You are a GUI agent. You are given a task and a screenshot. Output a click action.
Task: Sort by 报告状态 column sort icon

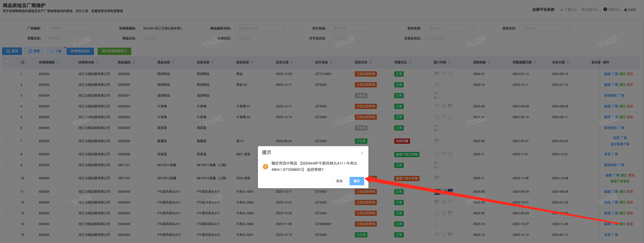[371, 62]
